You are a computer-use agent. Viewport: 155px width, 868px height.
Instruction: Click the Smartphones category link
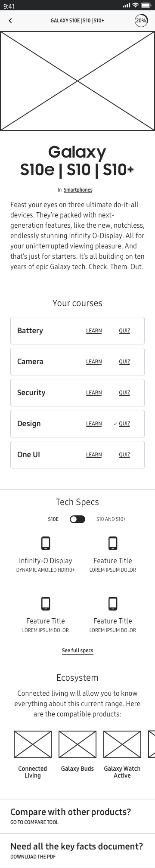tap(78, 190)
